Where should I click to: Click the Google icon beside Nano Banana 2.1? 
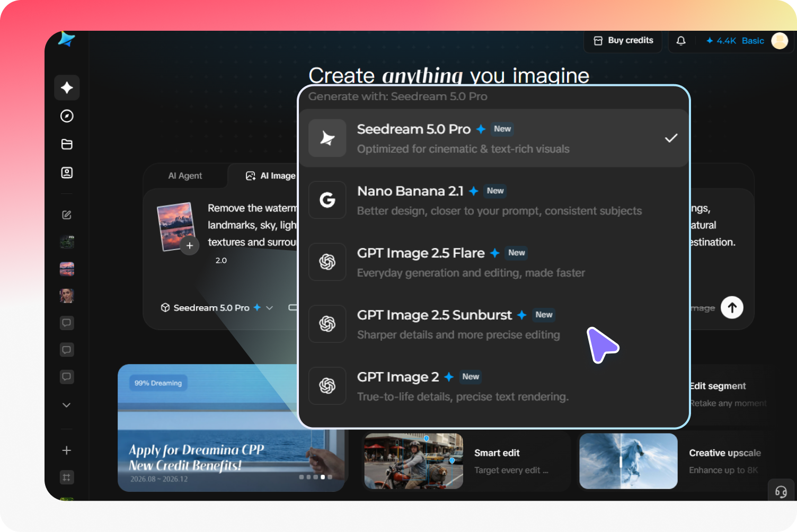[327, 200]
